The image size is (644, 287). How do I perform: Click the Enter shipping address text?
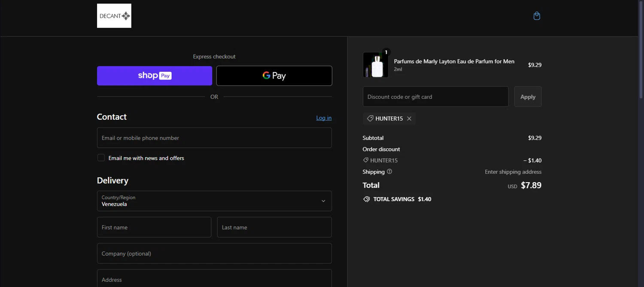pos(513,172)
